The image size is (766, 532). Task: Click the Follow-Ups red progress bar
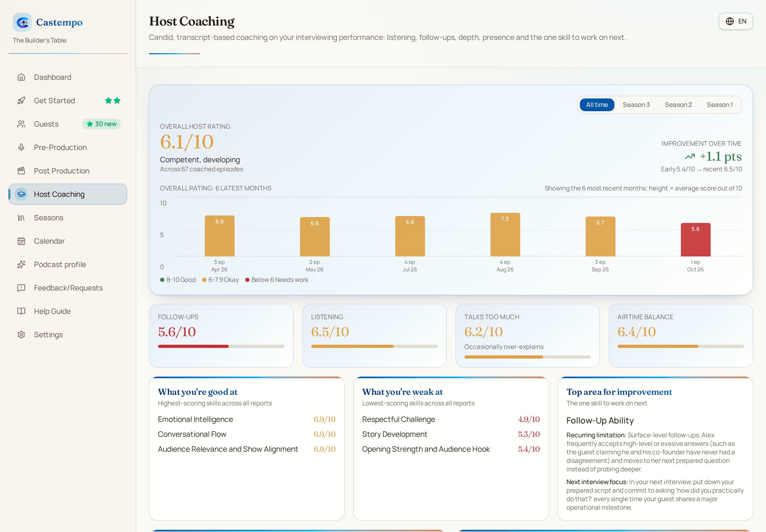click(221, 346)
